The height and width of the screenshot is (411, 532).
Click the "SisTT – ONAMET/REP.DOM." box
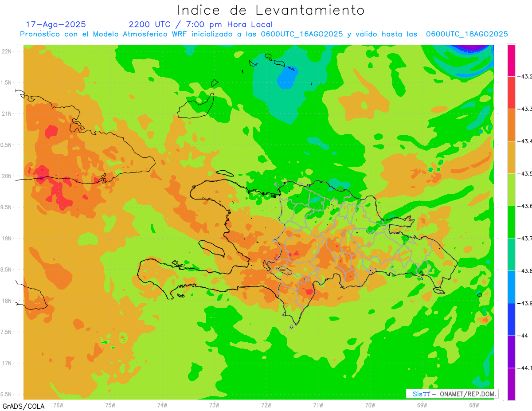point(452,394)
